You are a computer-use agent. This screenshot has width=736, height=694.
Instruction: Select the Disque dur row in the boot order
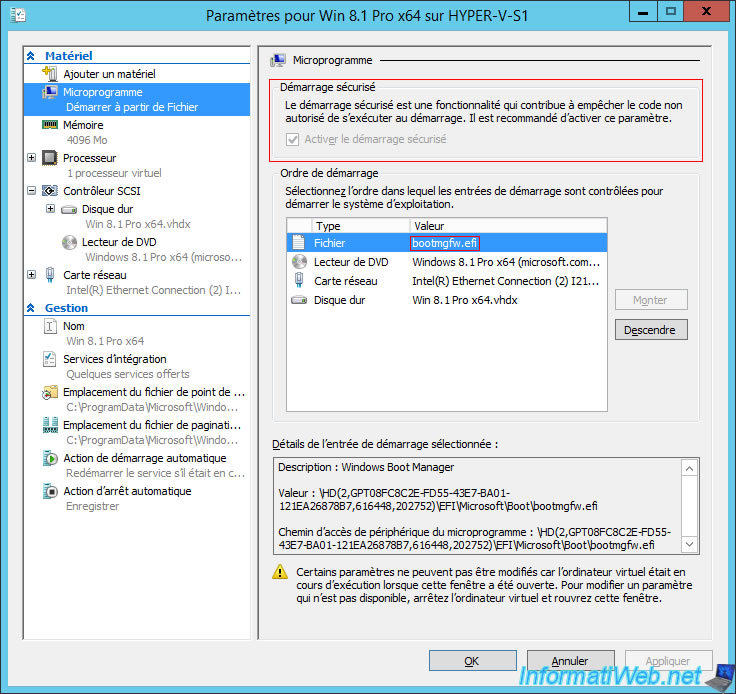point(446,300)
